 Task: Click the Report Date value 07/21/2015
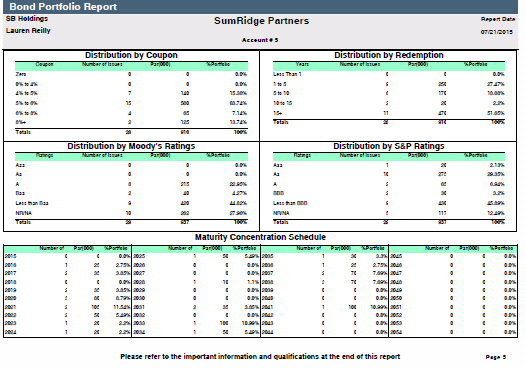497,32
